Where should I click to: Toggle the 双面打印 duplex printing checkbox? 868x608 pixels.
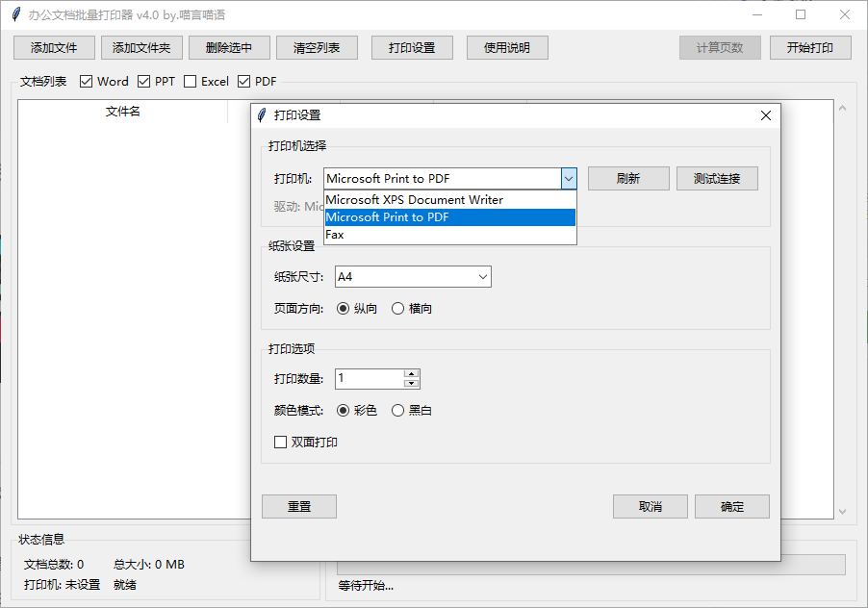pyautogui.click(x=282, y=441)
